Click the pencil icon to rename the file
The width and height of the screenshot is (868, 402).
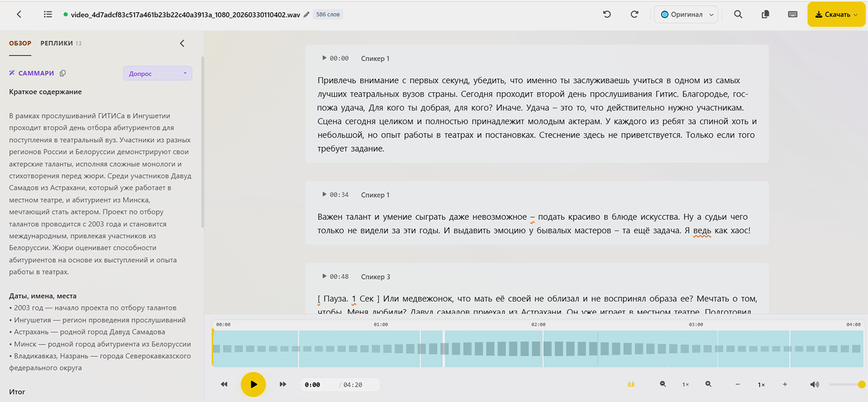click(307, 15)
